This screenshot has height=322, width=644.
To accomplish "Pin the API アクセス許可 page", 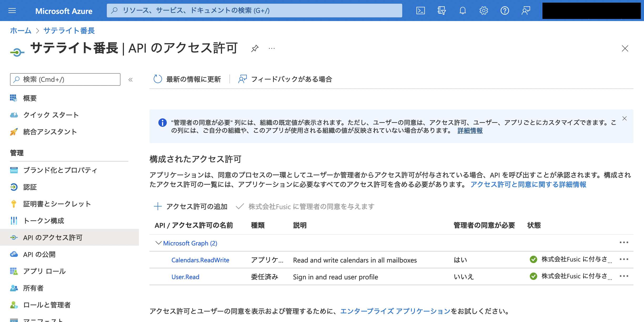I will coord(254,48).
